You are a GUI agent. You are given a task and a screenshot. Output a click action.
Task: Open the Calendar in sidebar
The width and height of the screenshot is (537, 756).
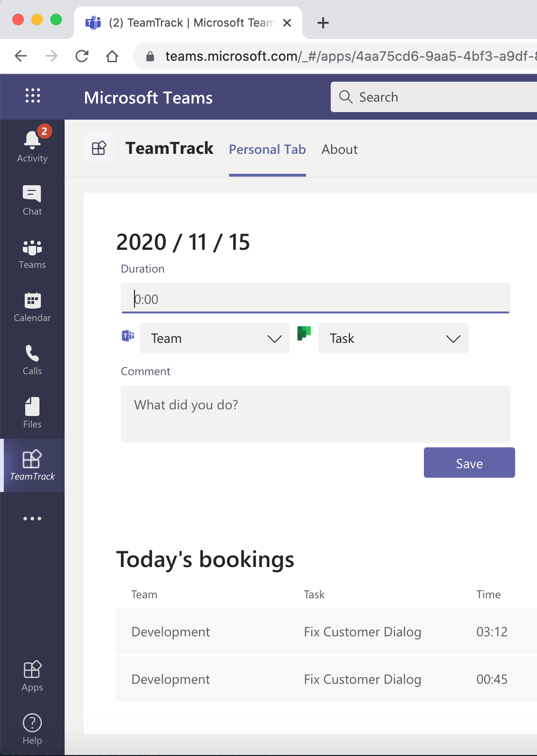click(x=32, y=307)
